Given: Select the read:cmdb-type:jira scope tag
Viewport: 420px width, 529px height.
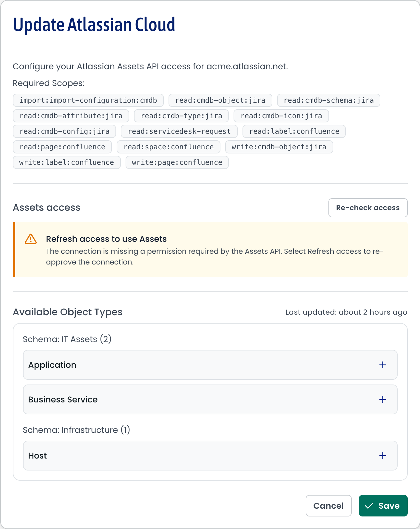Looking at the screenshot, I should (181, 116).
